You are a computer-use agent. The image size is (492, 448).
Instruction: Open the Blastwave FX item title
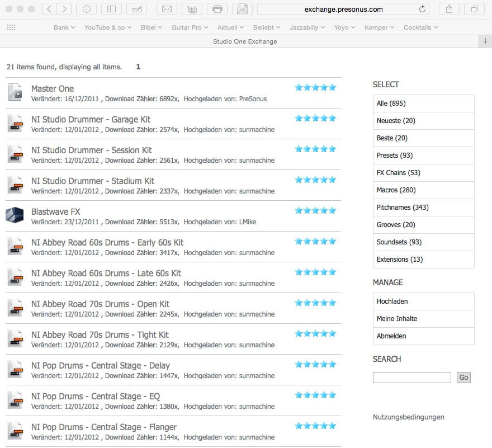coord(55,211)
